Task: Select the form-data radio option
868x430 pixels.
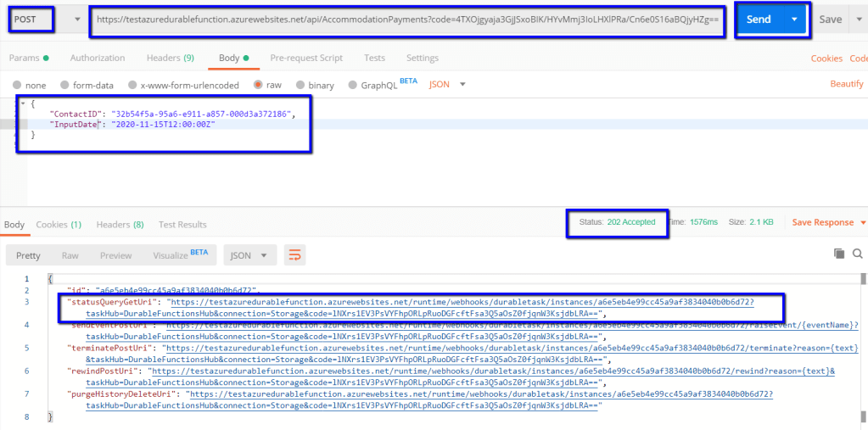Action: click(65, 86)
